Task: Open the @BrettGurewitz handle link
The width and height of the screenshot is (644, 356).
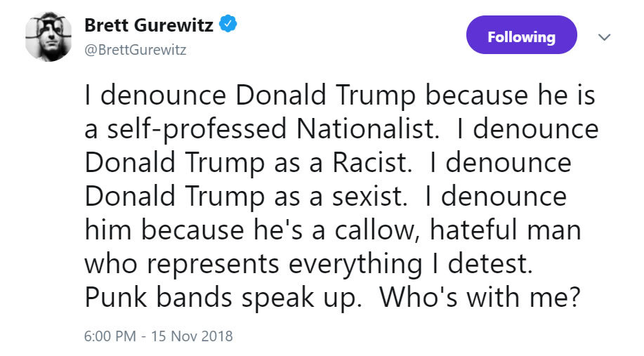Action: (136, 50)
